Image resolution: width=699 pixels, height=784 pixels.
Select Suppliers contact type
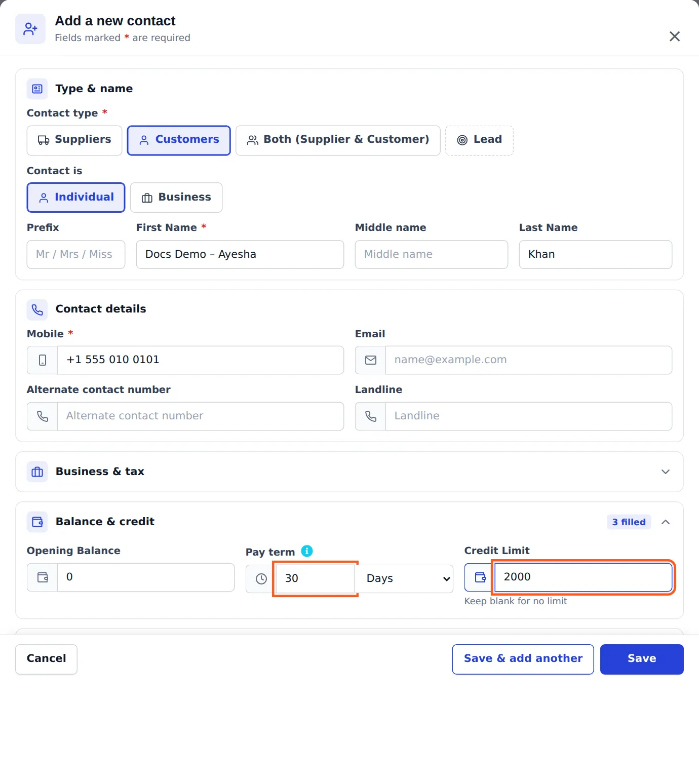(74, 140)
